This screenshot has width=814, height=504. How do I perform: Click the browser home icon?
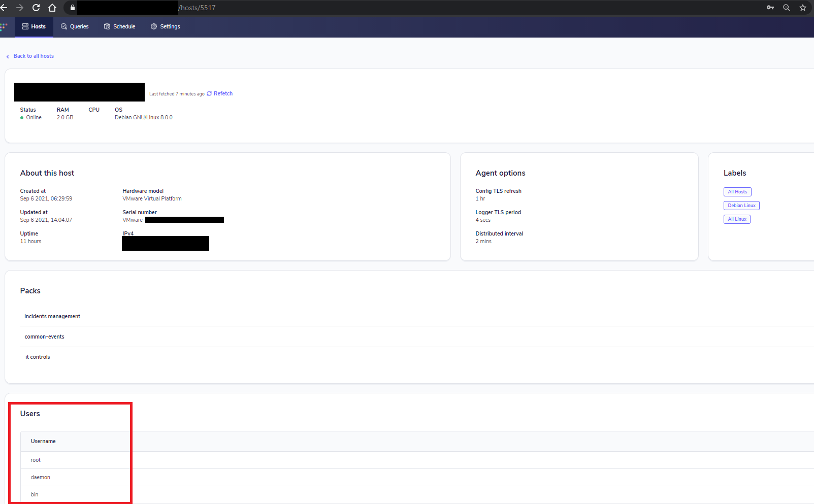(52, 8)
